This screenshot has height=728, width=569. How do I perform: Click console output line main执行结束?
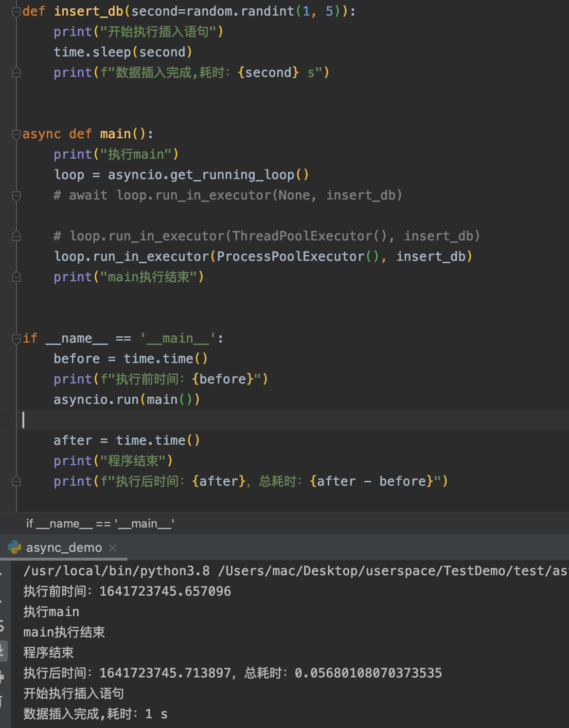coord(64,632)
